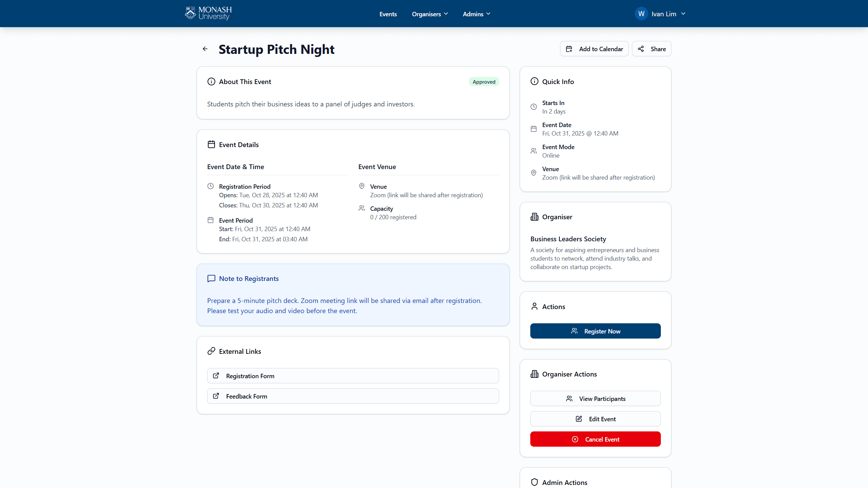
Task: Click the Approved status badge
Action: coord(484,82)
